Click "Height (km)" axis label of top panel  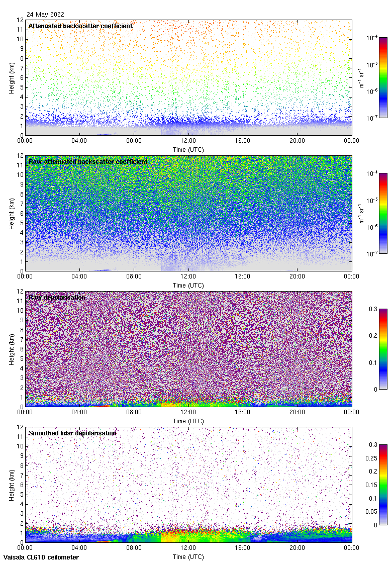12,78
